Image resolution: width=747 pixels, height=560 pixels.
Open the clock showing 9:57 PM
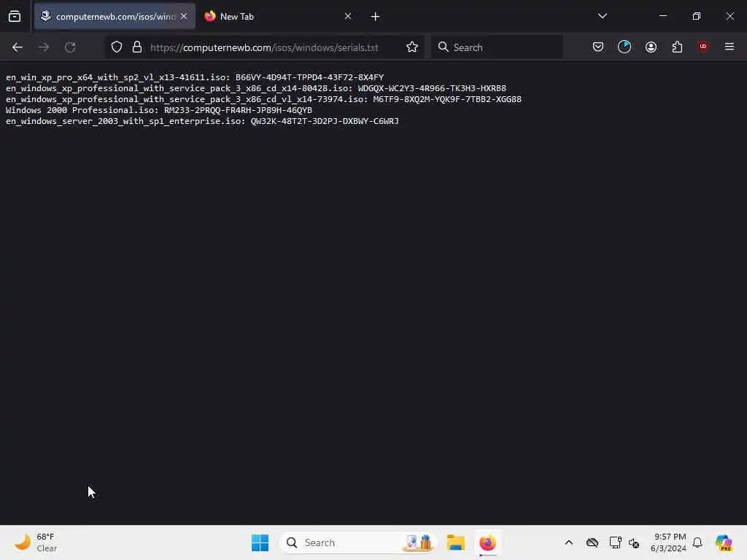(668, 542)
